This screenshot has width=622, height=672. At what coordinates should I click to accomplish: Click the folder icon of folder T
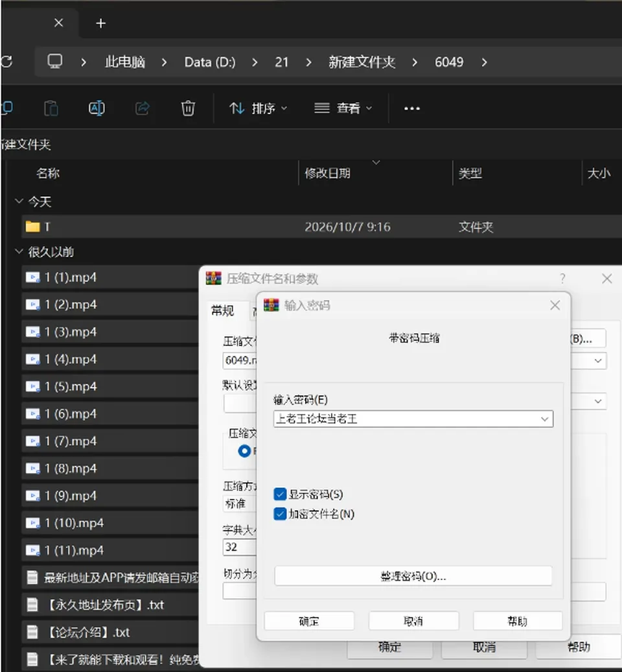coord(32,227)
